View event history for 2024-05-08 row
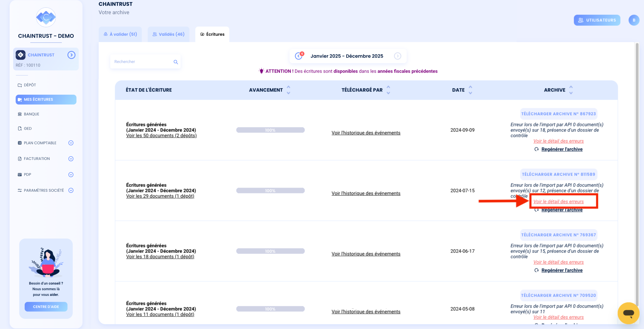 point(366,311)
